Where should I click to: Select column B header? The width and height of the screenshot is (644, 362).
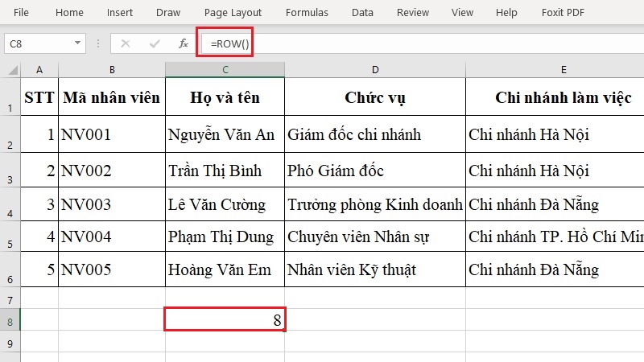pos(112,70)
